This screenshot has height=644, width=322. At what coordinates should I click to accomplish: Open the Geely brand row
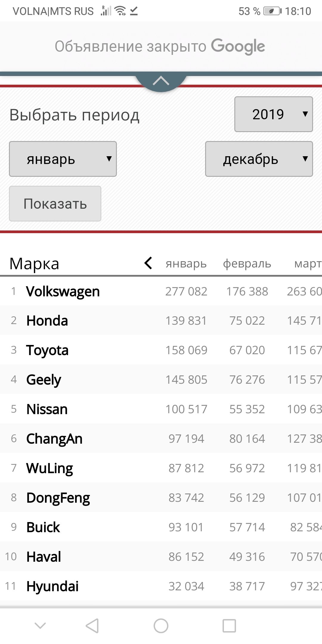(161, 380)
